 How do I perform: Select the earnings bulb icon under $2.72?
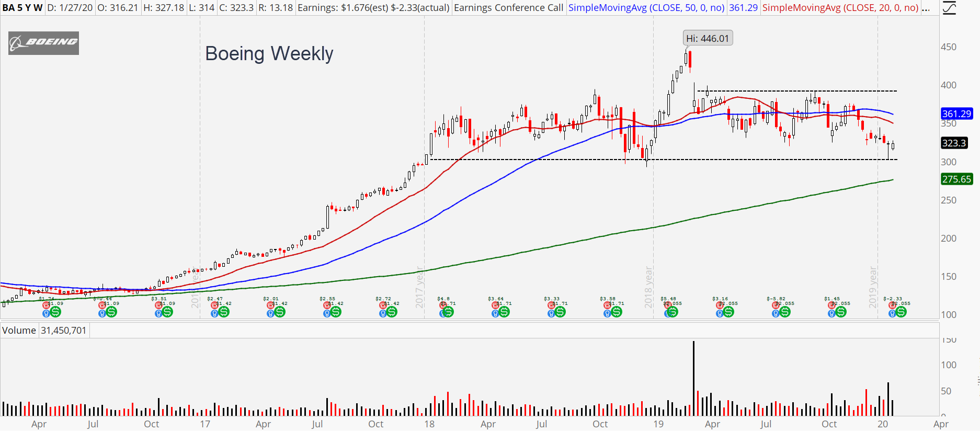[382, 313]
